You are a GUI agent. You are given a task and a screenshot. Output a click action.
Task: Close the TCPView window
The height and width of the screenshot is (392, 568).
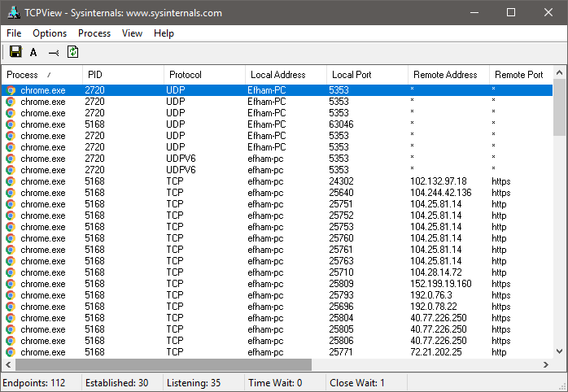548,12
